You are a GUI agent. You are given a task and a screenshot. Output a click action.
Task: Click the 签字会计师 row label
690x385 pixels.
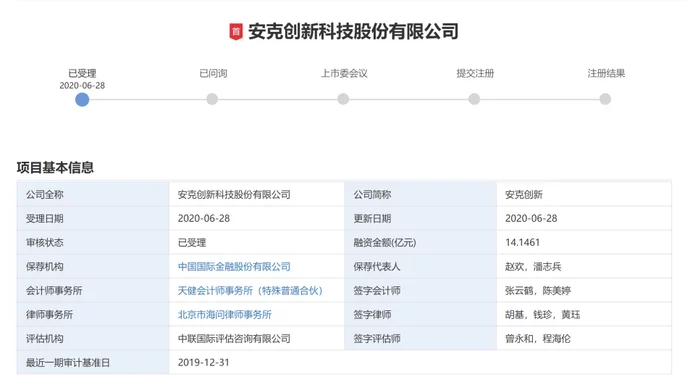click(x=377, y=290)
